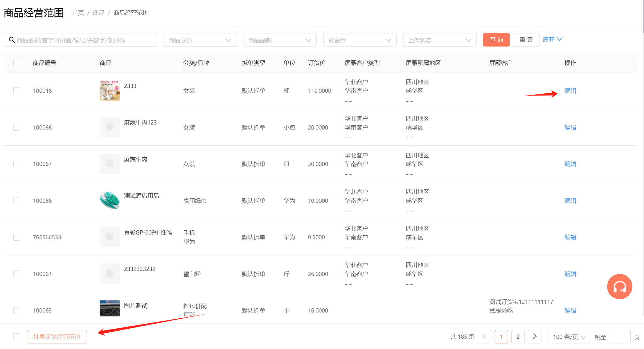Click the 商品编号 column header
Image resolution: width=644 pixels, height=349 pixels.
pyautogui.click(x=45, y=63)
